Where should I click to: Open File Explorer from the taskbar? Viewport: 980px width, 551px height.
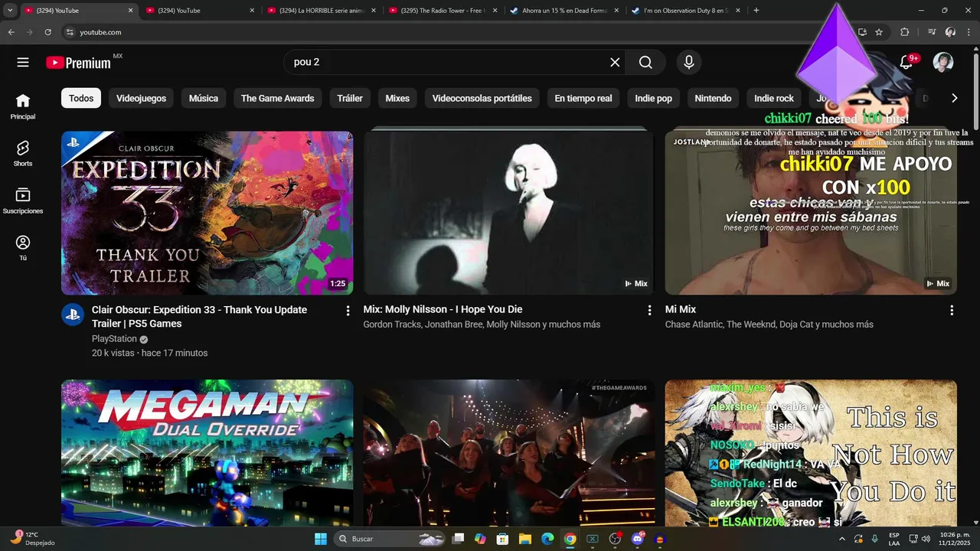[524, 539]
